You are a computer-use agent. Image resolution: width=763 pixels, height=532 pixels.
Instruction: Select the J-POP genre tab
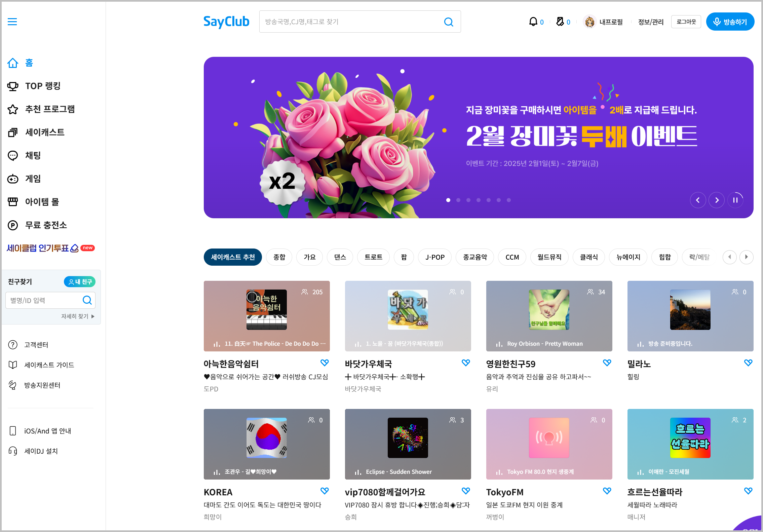coord(434,257)
